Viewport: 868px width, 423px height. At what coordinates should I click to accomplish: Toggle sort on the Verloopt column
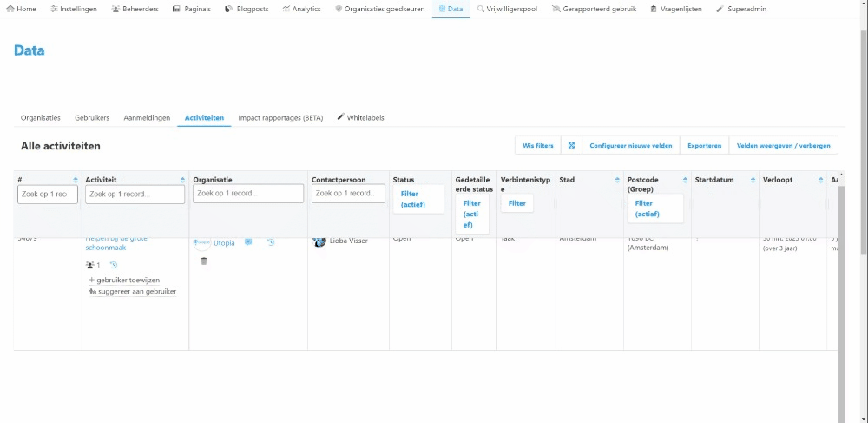(821, 181)
